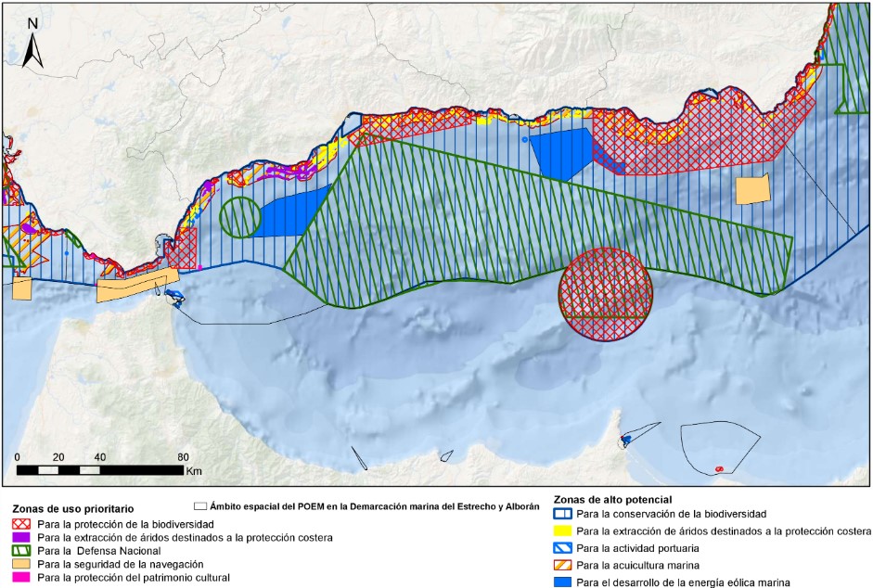Click the orange seguridad de la navegación swatch
The image size is (873, 588).
21,565
